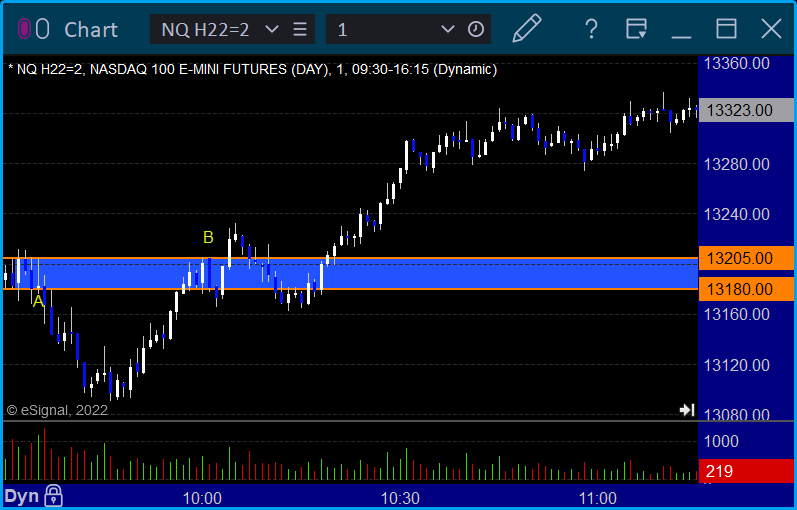Click the 13205.00 orange price label
797x510 pixels.
[746, 258]
